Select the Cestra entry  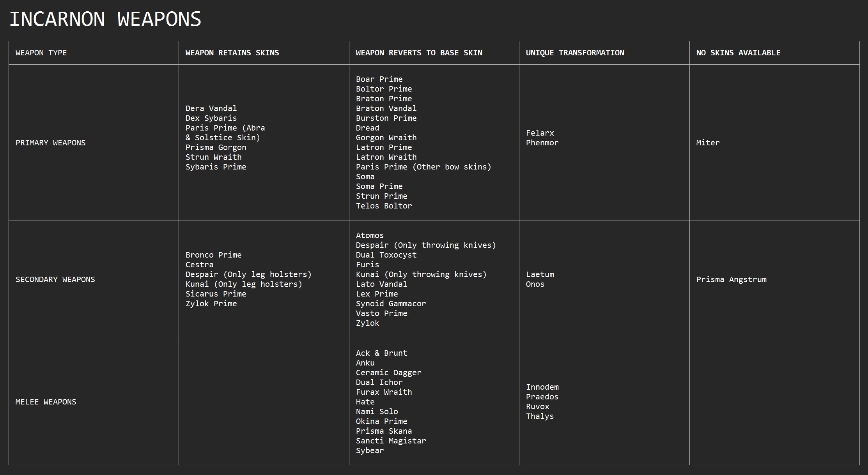[199, 265]
